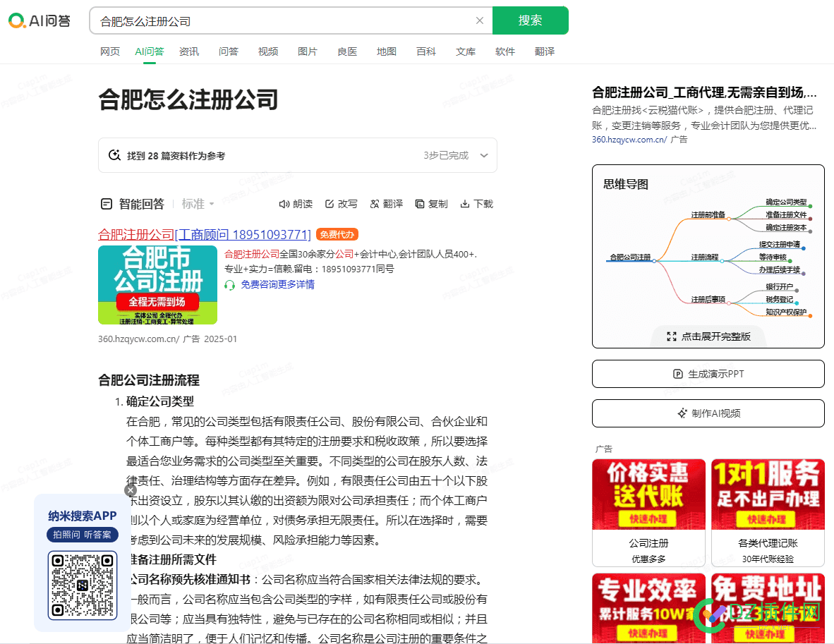Click the 朗读 speaker icon
This screenshot has height=644, width=834.
coord(284,204)
